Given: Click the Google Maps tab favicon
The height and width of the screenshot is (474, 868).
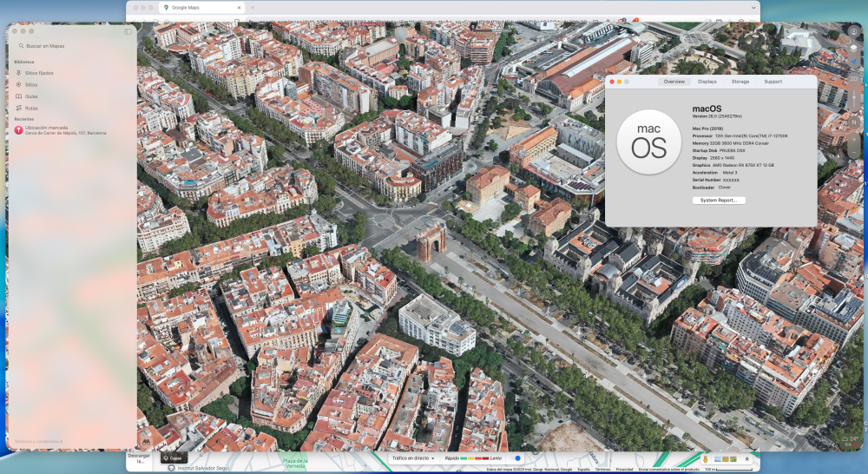Looking at the screenshot, I should [166, 8].
